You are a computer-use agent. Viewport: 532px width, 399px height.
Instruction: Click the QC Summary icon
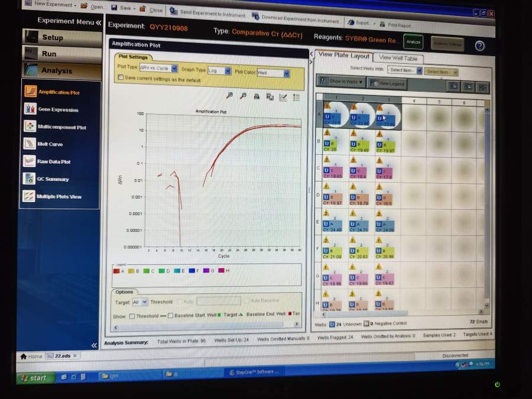[x=30, y=179]
